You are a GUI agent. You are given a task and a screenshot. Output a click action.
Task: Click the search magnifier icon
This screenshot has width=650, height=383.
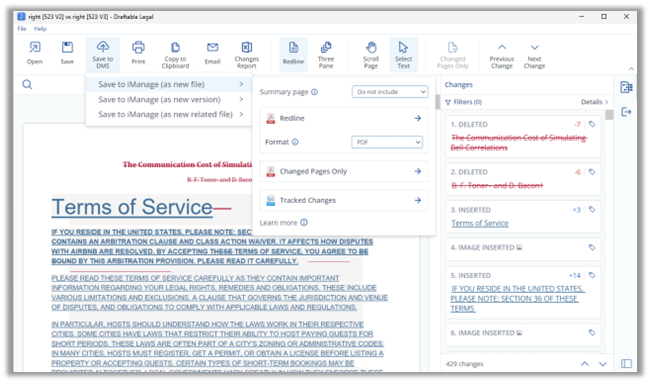coord(27,85)
